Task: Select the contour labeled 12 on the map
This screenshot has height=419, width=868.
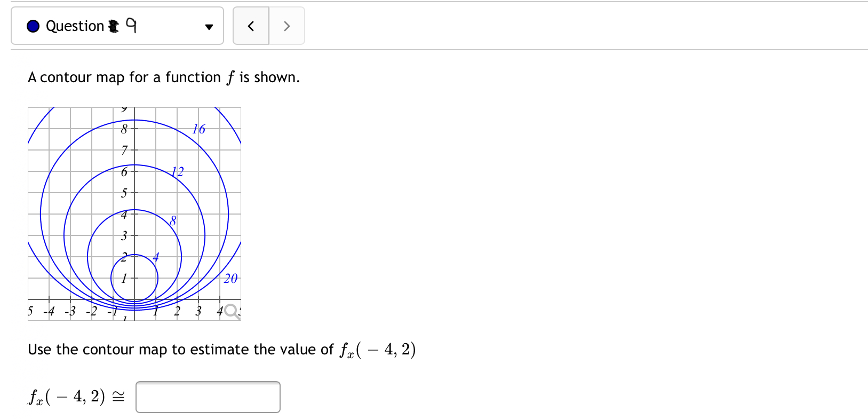Action: (178, 171)
